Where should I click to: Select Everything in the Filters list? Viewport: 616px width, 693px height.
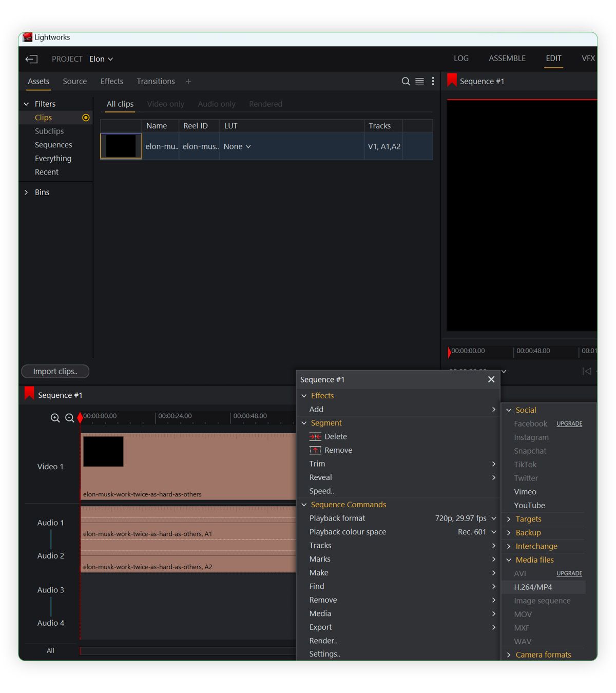(x=53, y=159)
